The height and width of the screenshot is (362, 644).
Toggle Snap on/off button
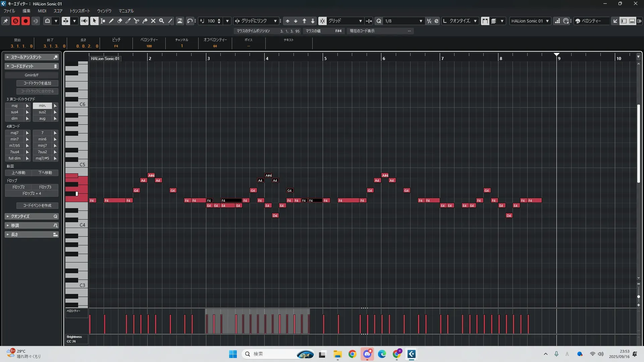point(322,21)
